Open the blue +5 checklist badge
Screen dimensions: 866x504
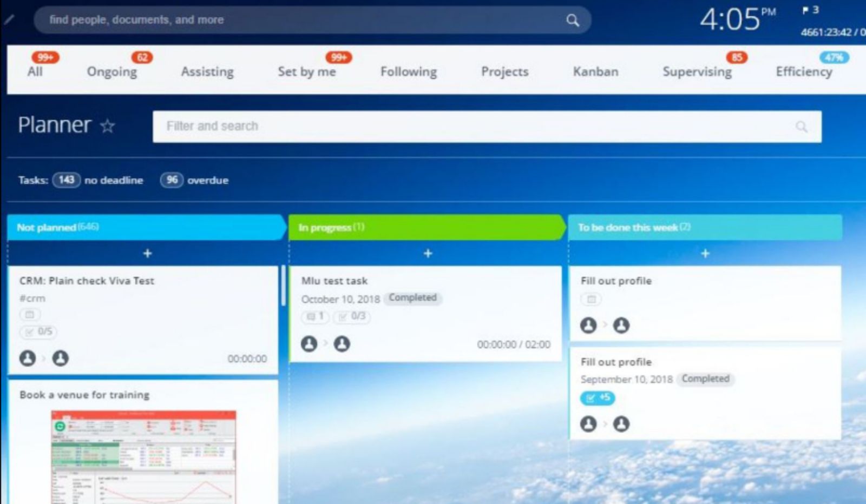[x=598, y=397]
